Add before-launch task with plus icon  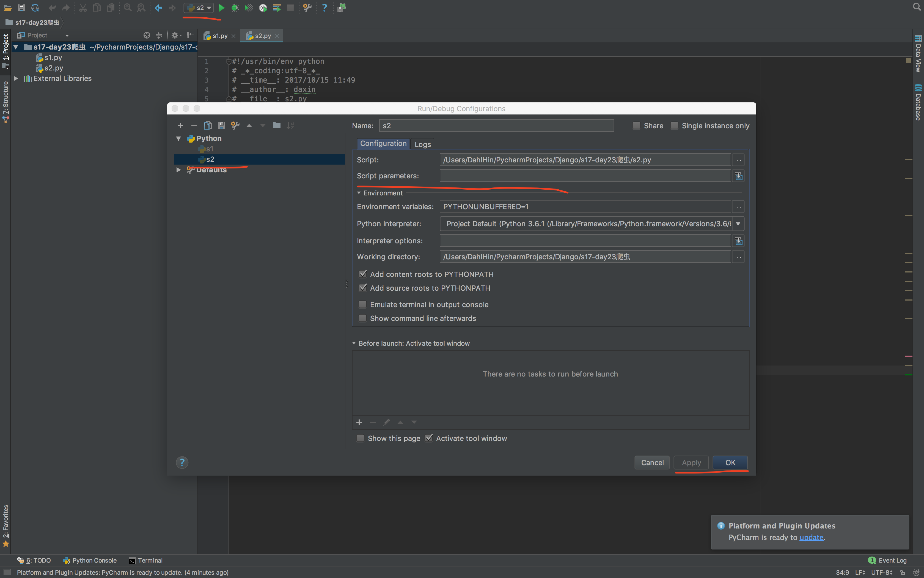tap(359, 422)
